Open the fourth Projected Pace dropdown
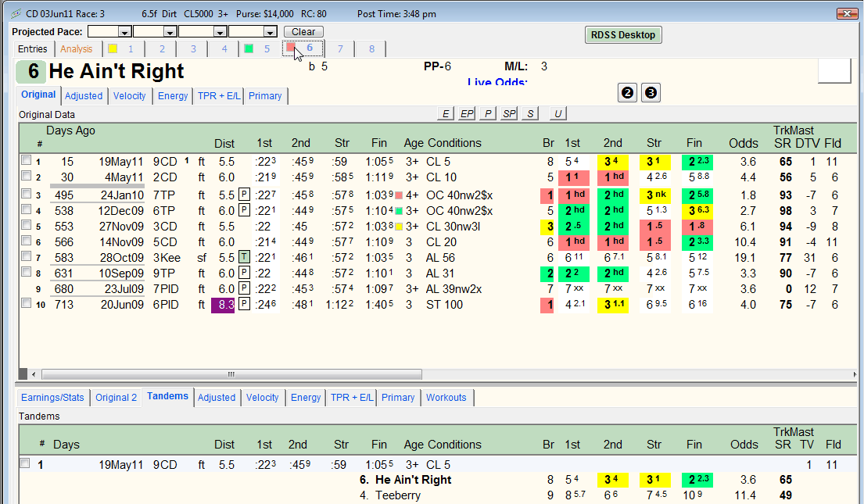The height and width of the screenshot is (504, 864). pyautogui.click(x=270, y=32)
